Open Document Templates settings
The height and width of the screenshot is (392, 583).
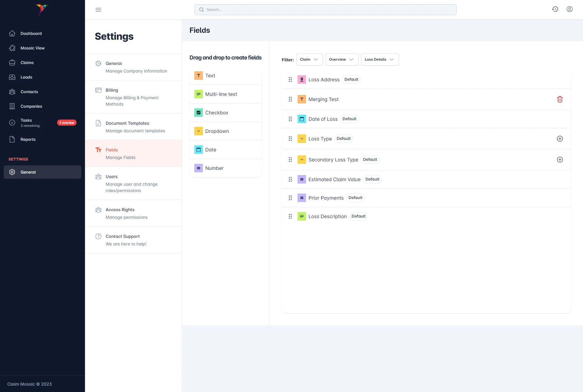point(128,123)
